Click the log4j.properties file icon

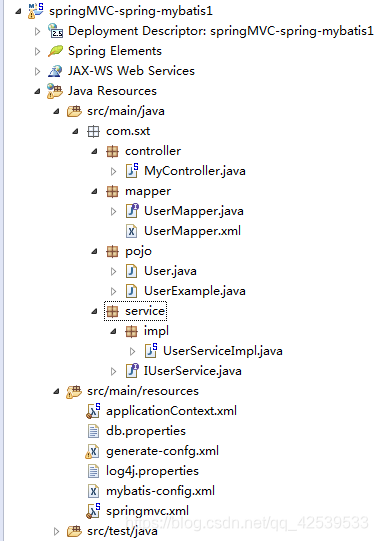coord(93,471)
